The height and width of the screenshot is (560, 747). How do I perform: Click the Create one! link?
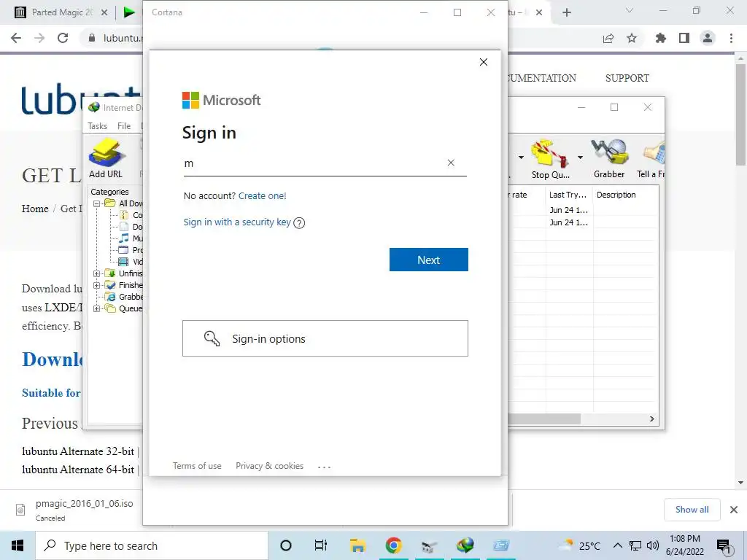pos(262,195)
